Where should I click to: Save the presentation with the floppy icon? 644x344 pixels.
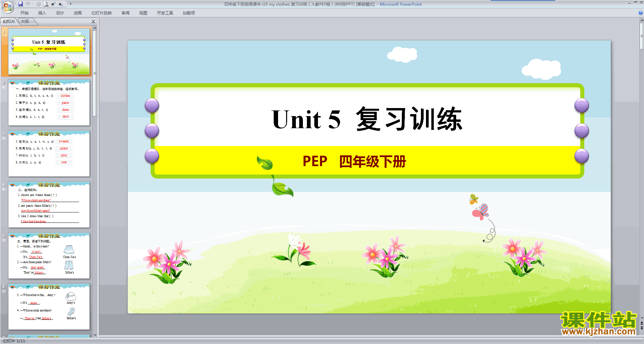pyautogui.click(x=20, y=4)
